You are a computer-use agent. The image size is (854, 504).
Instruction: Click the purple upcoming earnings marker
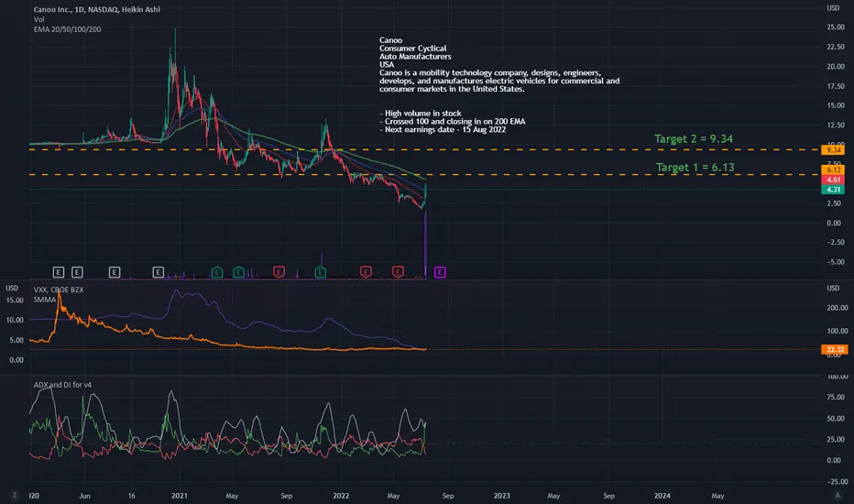click(x=440, y=272)
